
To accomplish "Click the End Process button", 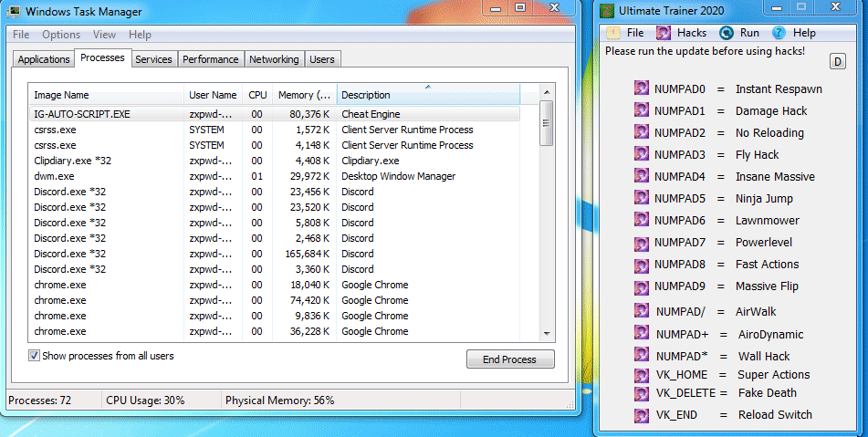I will click(510, 359).
